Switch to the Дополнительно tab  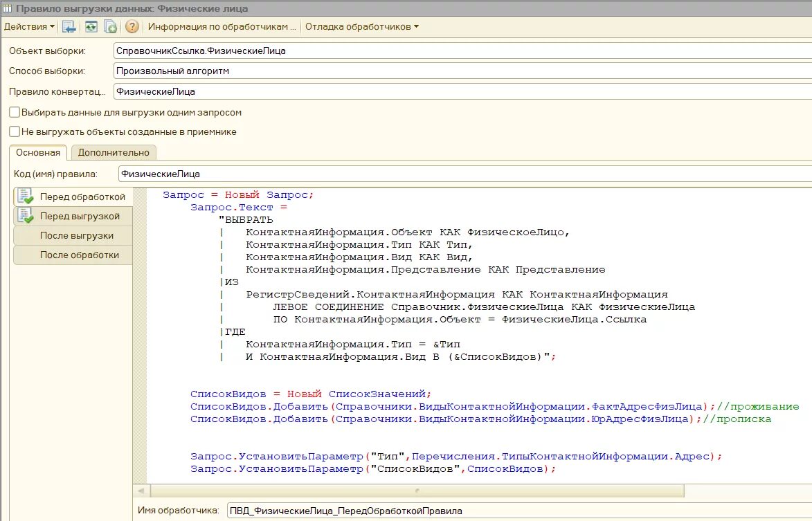tap(114, 153)
